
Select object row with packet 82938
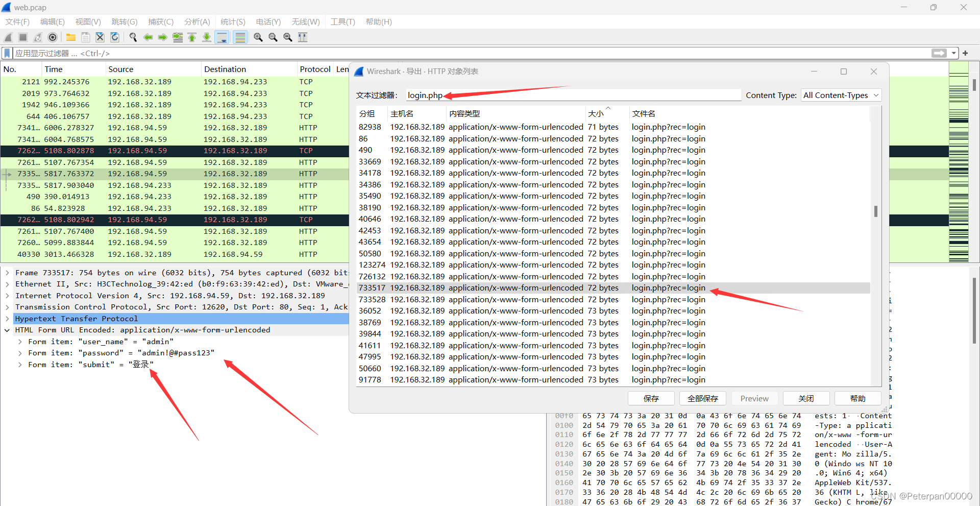coord(613,127)
